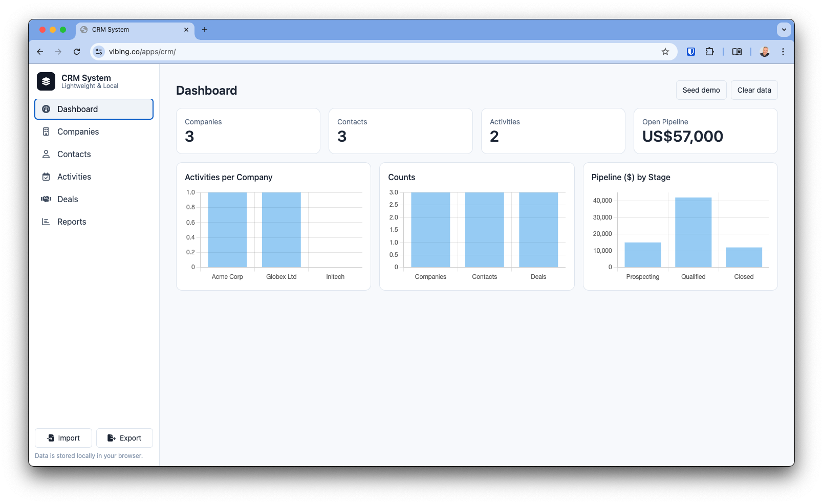Click the Deals handshake icon

(46, 200)
